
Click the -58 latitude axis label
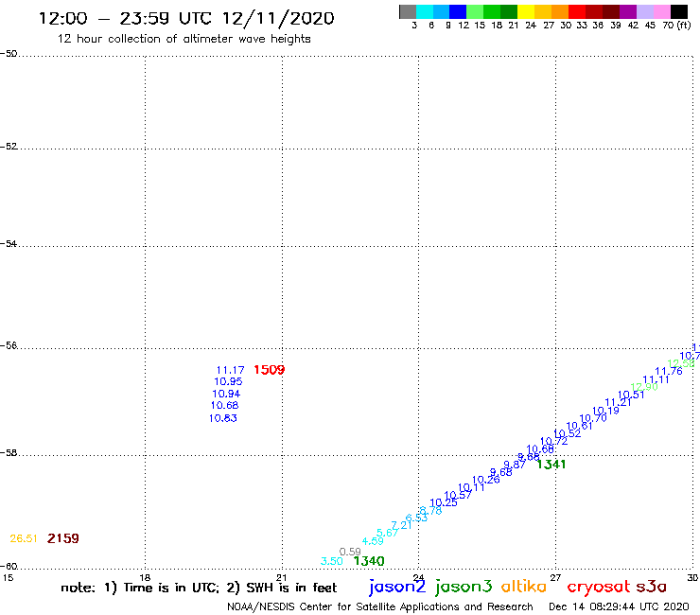pyautogui.click(x=9, y=453)
